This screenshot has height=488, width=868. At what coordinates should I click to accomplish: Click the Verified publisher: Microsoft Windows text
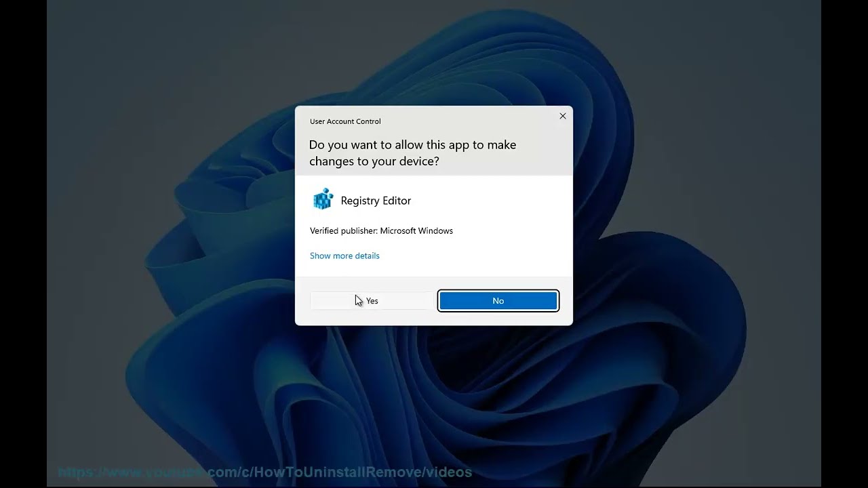coord(381,231)
